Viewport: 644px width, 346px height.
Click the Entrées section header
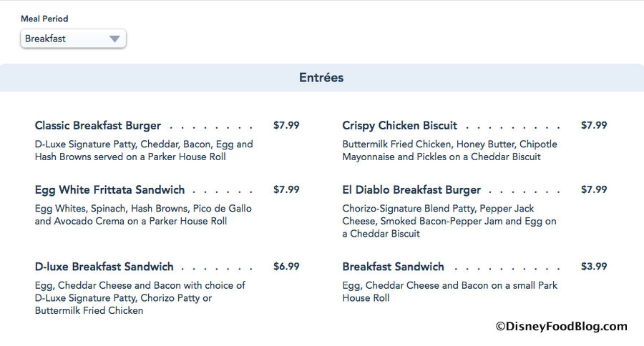(x=321, y=78)
